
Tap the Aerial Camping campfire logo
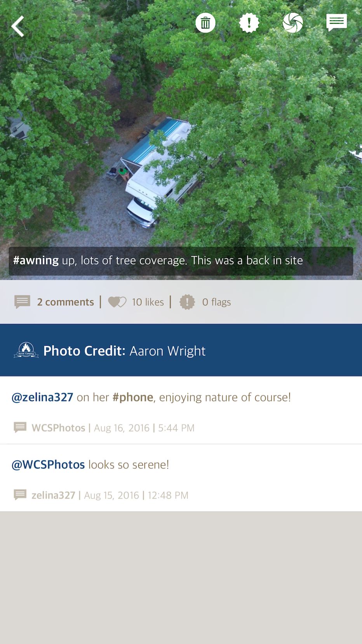point(26,350)
